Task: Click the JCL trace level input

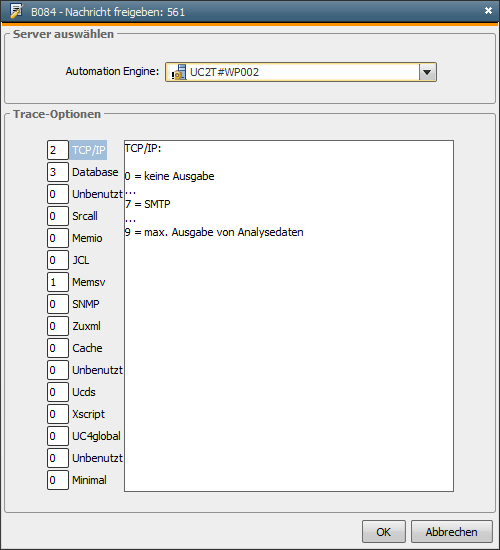Action: click(x=58, y=260)
